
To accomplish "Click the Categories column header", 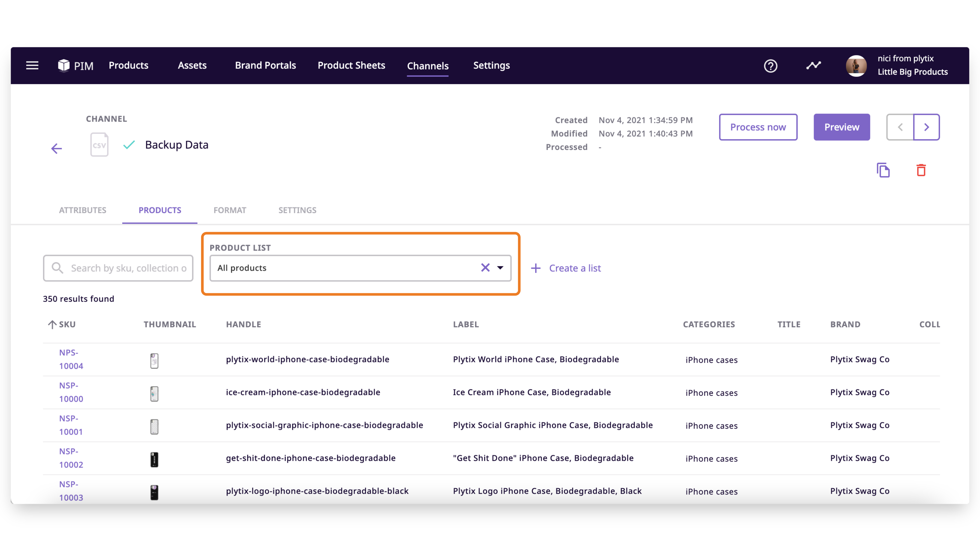I will click(709, 324).
